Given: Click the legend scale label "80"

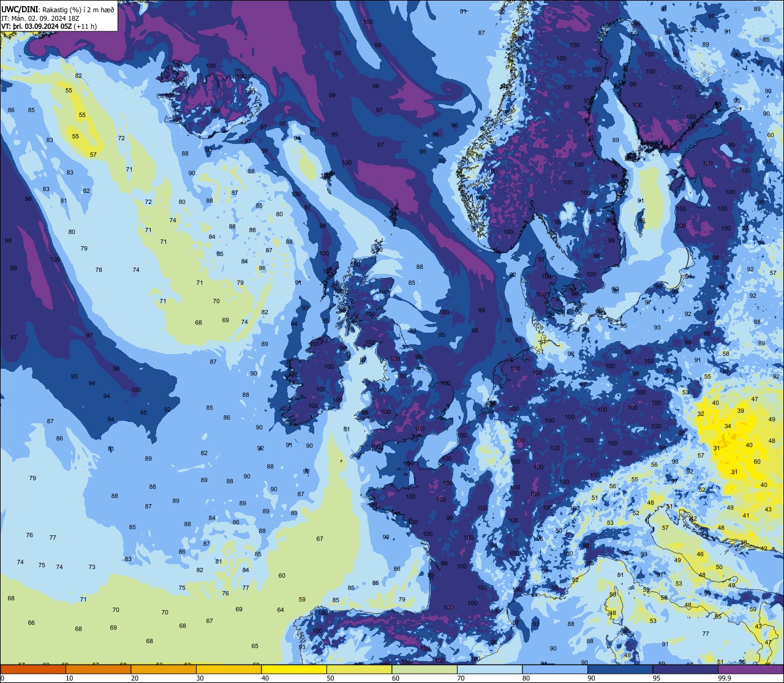Looking at the screenshot, I should point(526,678).
